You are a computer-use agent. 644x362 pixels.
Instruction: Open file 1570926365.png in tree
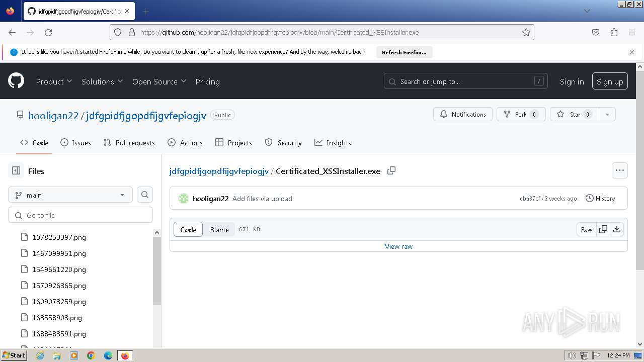(x=59, y=286)
